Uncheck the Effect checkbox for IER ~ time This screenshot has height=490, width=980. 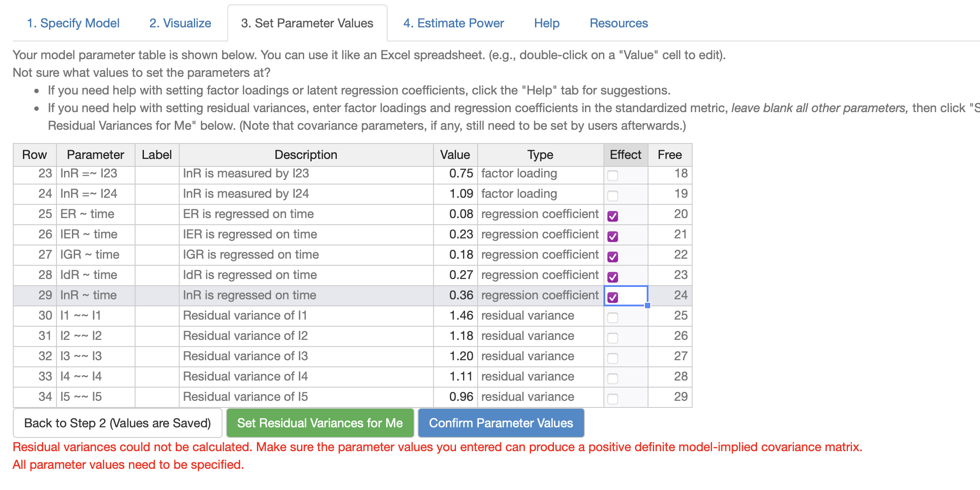coord(613,236)
